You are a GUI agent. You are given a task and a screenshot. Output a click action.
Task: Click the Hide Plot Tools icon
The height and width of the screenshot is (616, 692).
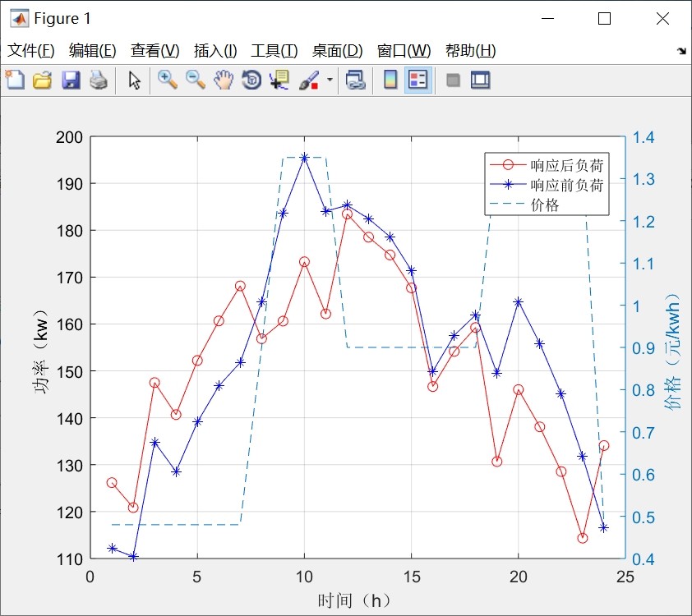click(453, 80)
